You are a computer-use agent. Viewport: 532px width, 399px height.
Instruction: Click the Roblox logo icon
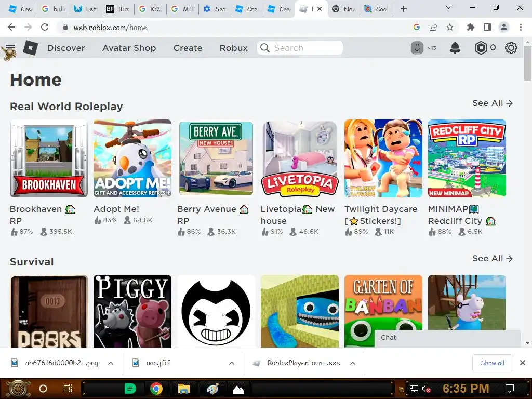[x=31, y=48]
